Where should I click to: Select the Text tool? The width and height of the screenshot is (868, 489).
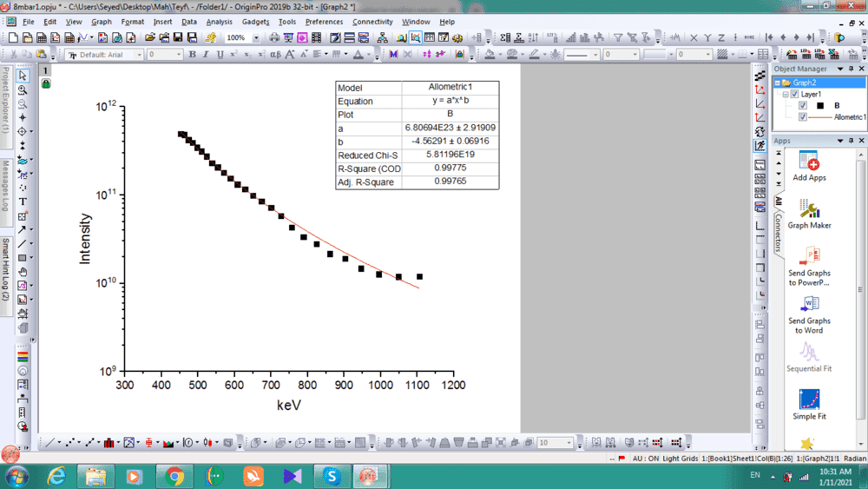click(23, 202)
